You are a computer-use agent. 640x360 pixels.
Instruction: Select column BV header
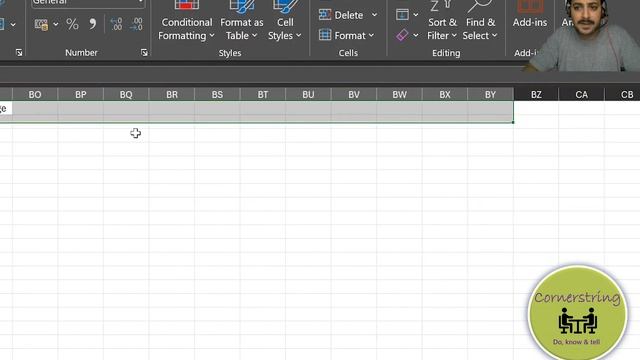click(x=354, y=95)
